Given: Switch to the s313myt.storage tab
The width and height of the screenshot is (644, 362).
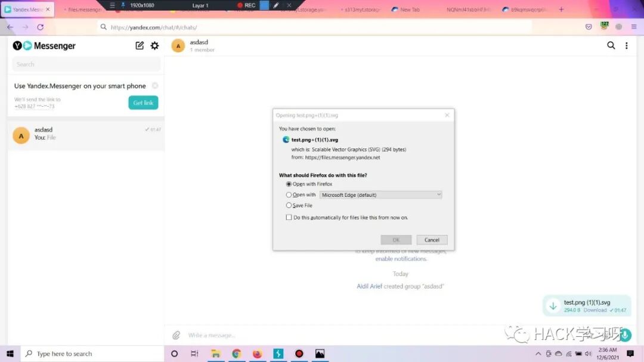Looking at the screenshot, I should pyautogui.click(x=361, y=10).
